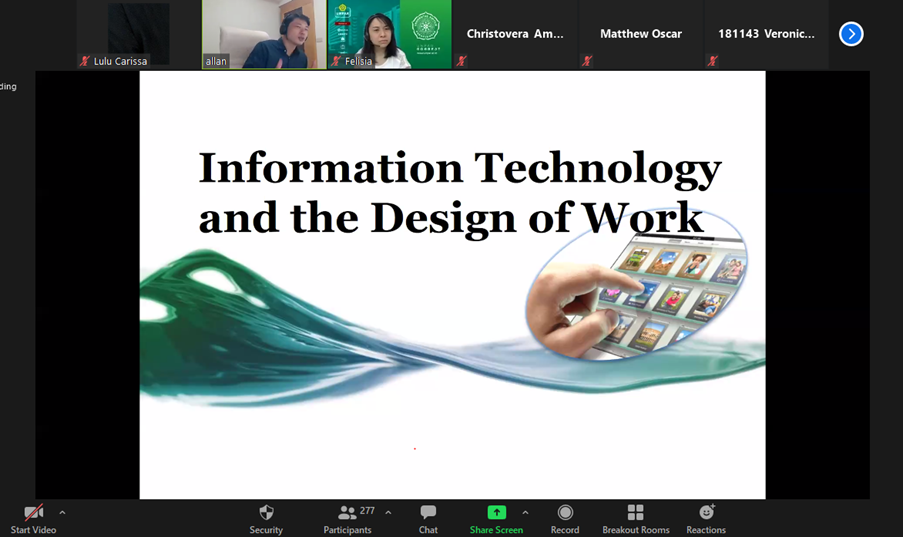Expand the arrow next to Participants
The width and height of the screenshot is (903, 537).
[x=388, y=513]
